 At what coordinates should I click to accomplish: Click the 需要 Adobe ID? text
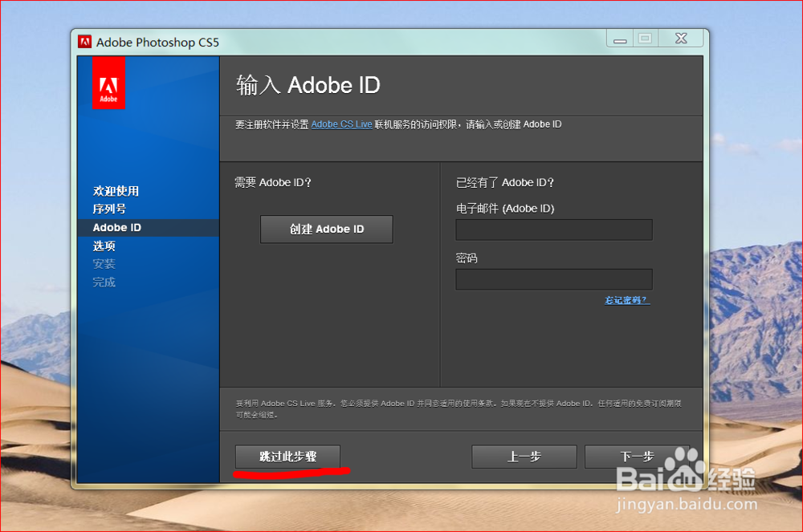click(x=273, y=183)
